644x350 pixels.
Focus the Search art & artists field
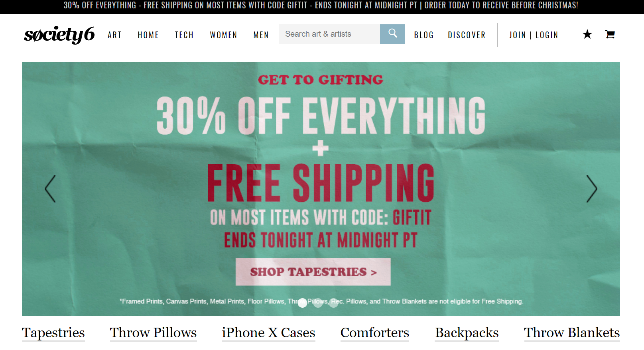329,34
